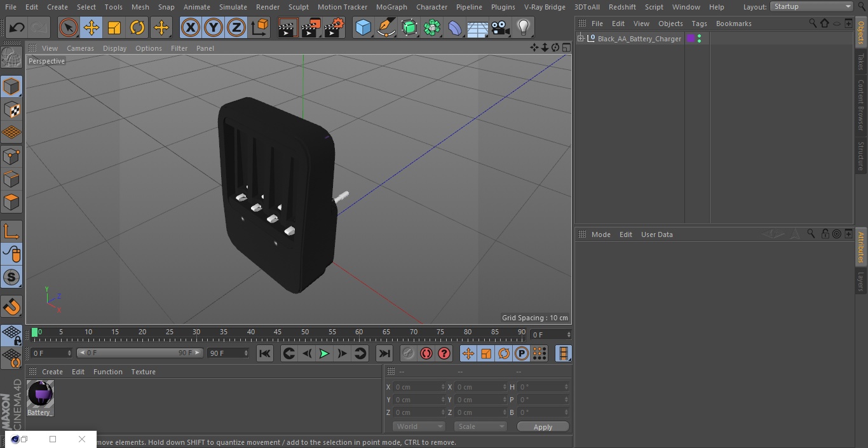
Task: Switch to Model mode
Action: click(x=11, y=86)
